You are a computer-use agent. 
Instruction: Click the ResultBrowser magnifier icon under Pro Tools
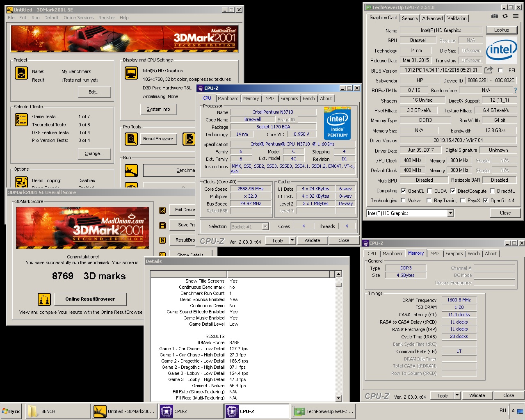131,139
